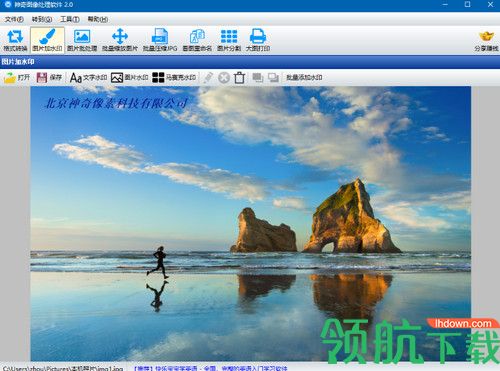
Task: Add a text watermark with the Aa 文字水印 button
Action: (88, 78)
